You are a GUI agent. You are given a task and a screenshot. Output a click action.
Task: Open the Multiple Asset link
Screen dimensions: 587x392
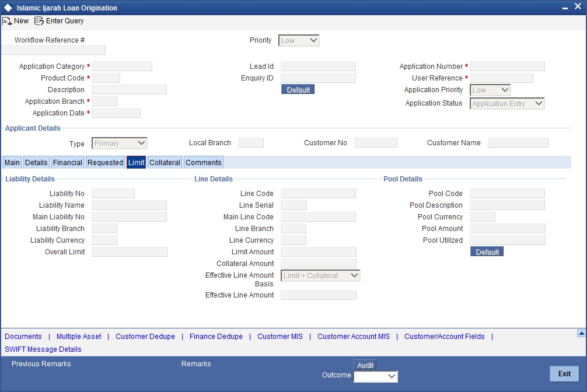pos(79,336)
